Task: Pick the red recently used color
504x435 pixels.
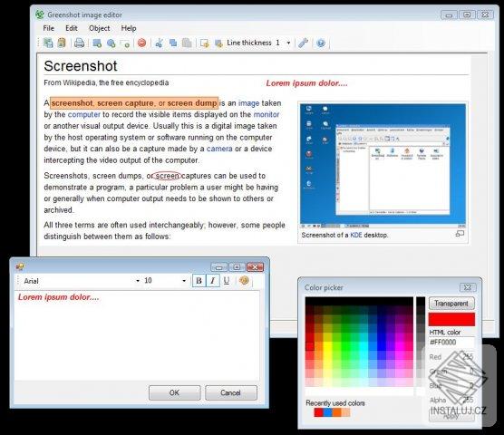Action: point(318,412)
